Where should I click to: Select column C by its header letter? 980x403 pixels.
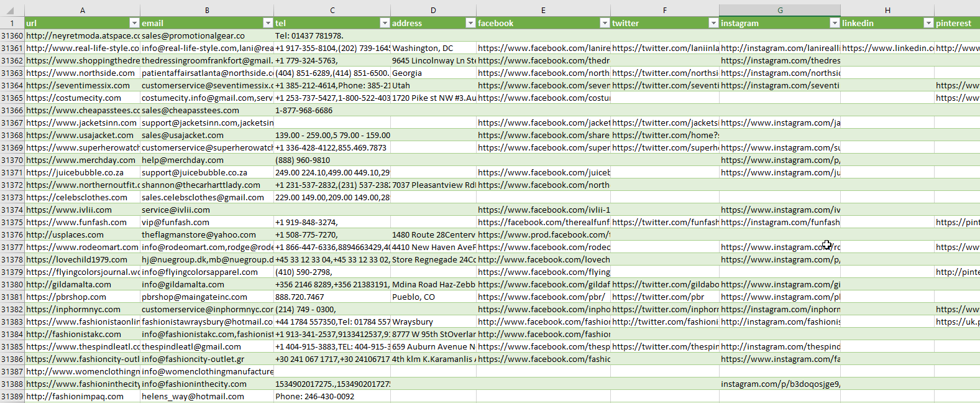tap(332, 11)
